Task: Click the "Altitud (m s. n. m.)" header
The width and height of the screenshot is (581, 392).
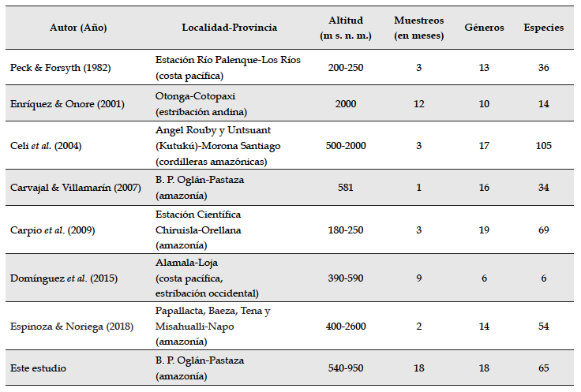Action: 346,28
